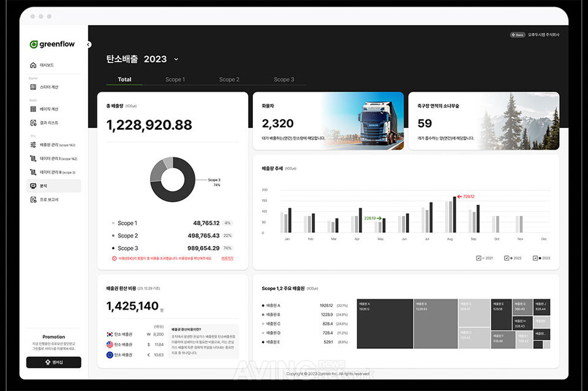The width and height of the screenshot is (588, 391).
Task: Click the emission source sliders icon
Action: coord(33,145)
